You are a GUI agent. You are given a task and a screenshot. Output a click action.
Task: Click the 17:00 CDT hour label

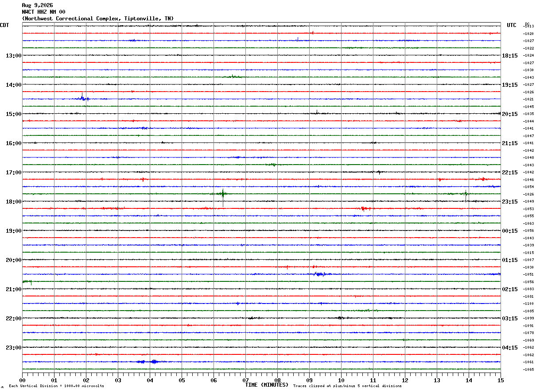(13, 173)
